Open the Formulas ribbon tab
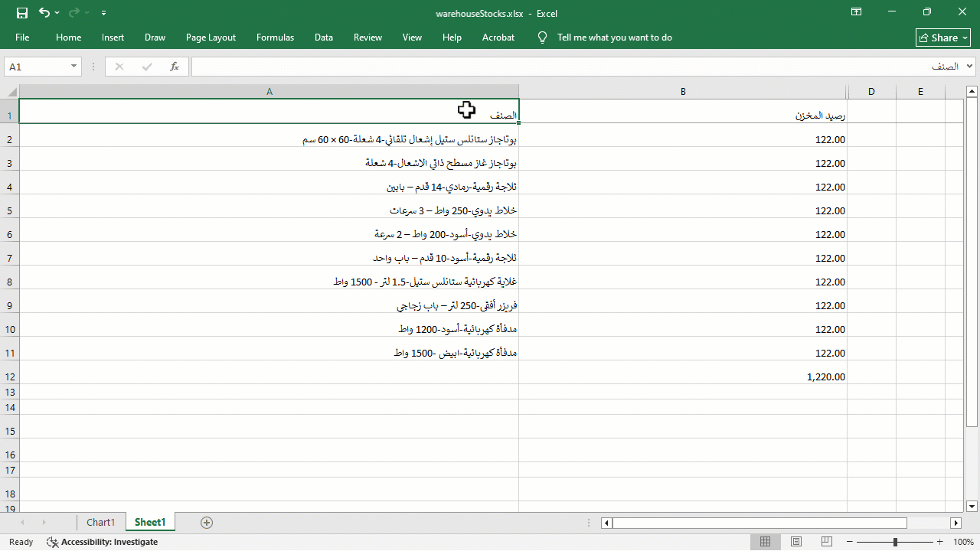The width and height of the screenshot is (980, 551). click(x=275, y=37)
